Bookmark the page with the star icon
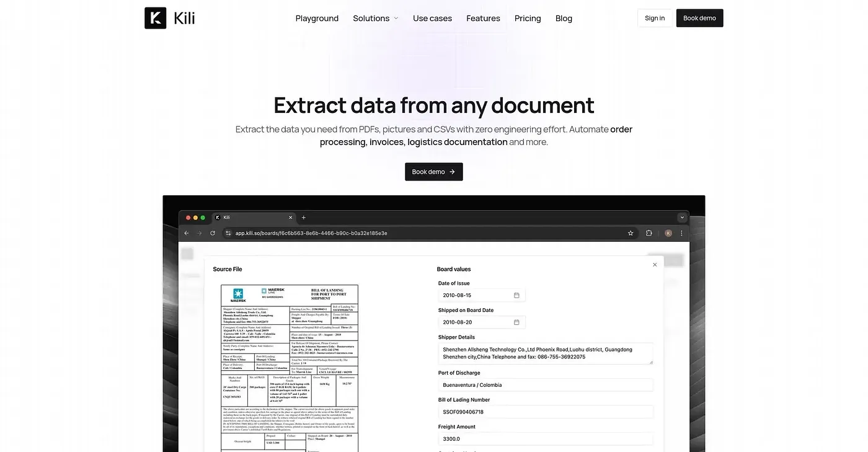Image resolution: width=868 pixels, height=452 pixels. (631, 233)
